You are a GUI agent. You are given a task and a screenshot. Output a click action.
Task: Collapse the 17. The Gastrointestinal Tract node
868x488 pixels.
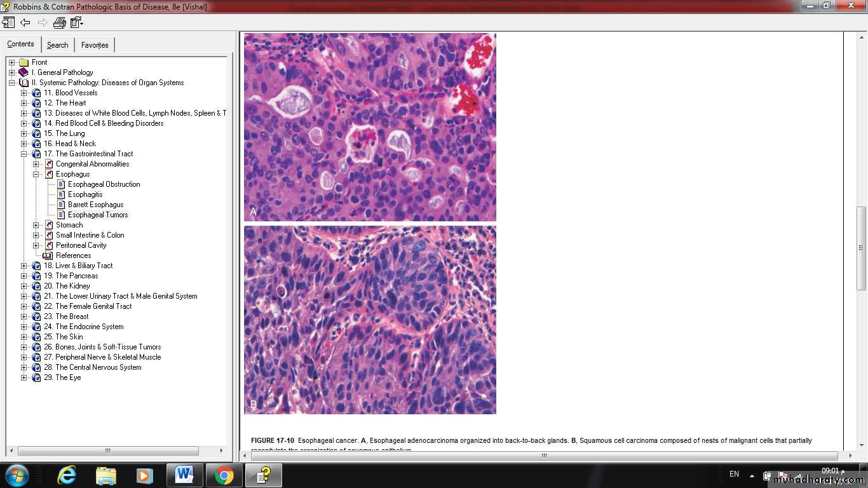tap(24, 154)
